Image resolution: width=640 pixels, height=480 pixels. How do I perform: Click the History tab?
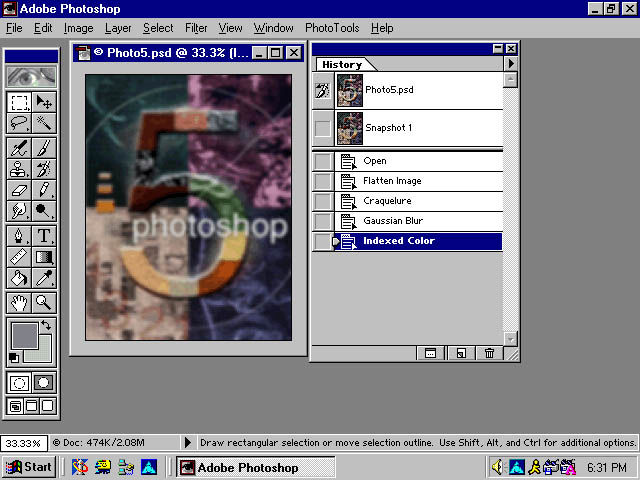pyautogui.click(x=342, y=64)
